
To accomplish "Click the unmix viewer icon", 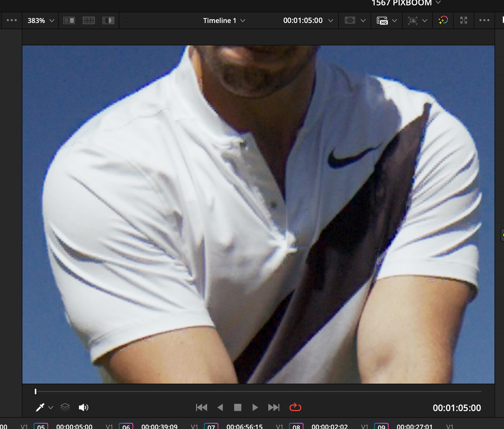I will [412, 20].
